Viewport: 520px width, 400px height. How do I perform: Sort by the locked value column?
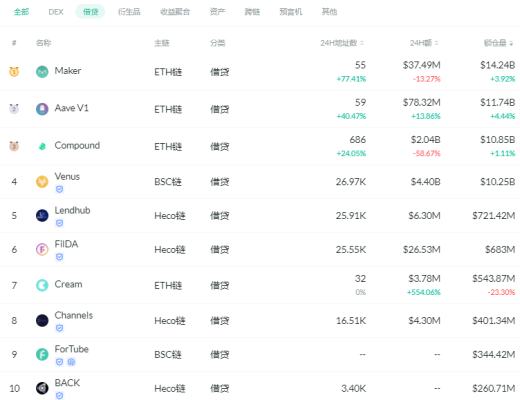[498, 43]
